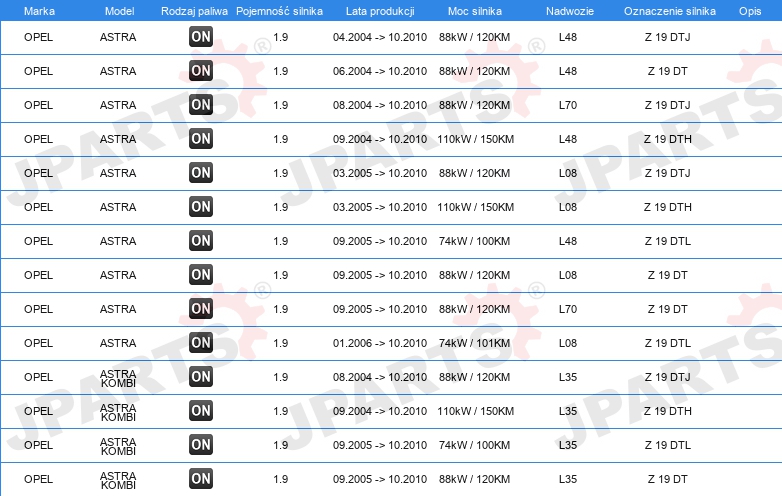This screenshot has width=782, height=496.
Task: Click the Moc silnika header
Action: coord(475,11)
